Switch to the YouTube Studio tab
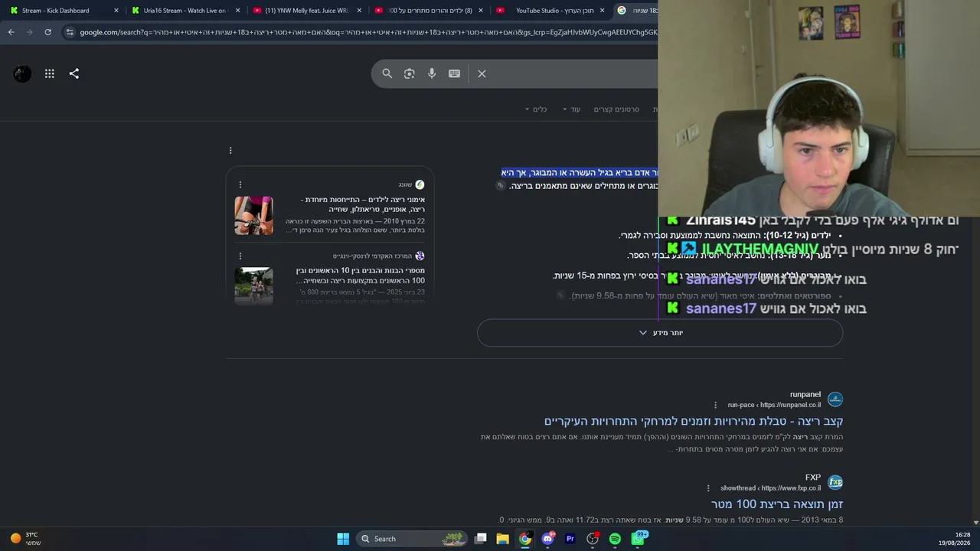 coord(549,11)
